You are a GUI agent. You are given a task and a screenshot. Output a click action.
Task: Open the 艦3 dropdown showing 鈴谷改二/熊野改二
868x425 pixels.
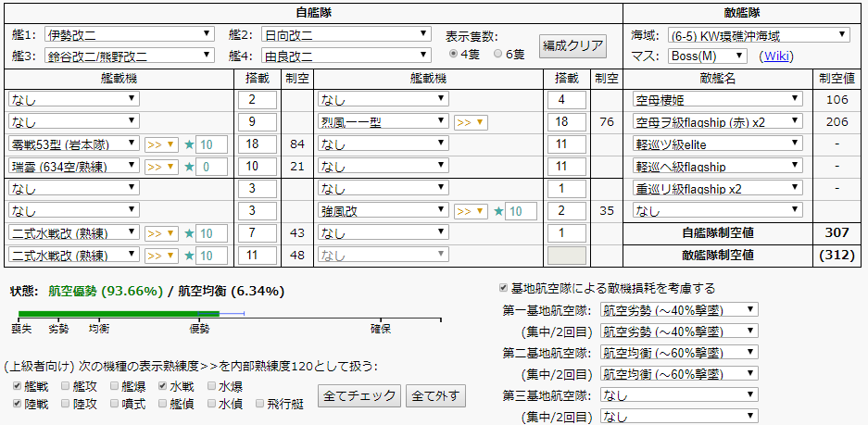(x=130, y=55)
